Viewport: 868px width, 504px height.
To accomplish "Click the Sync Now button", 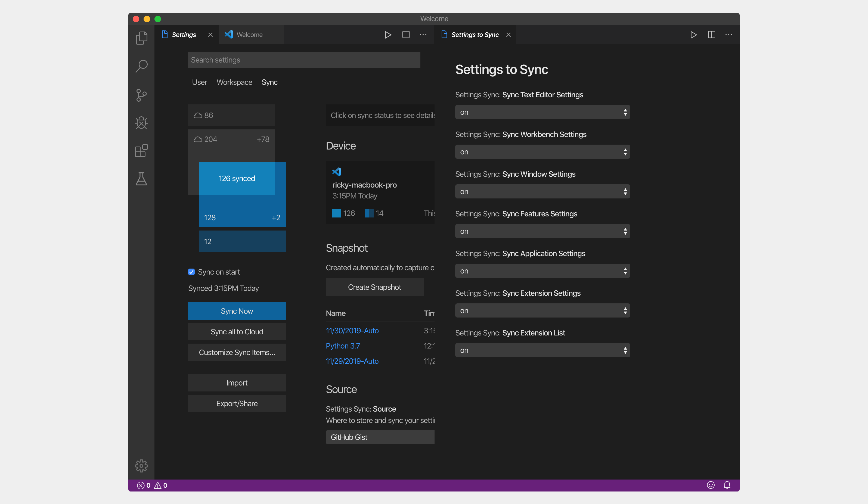I will pos(237,311).
